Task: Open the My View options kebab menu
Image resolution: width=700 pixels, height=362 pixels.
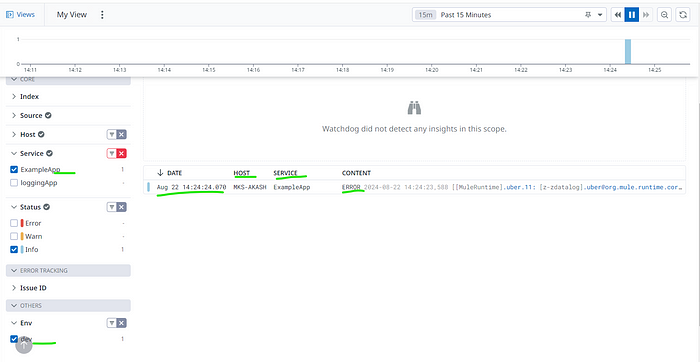Action: point(102,15)
